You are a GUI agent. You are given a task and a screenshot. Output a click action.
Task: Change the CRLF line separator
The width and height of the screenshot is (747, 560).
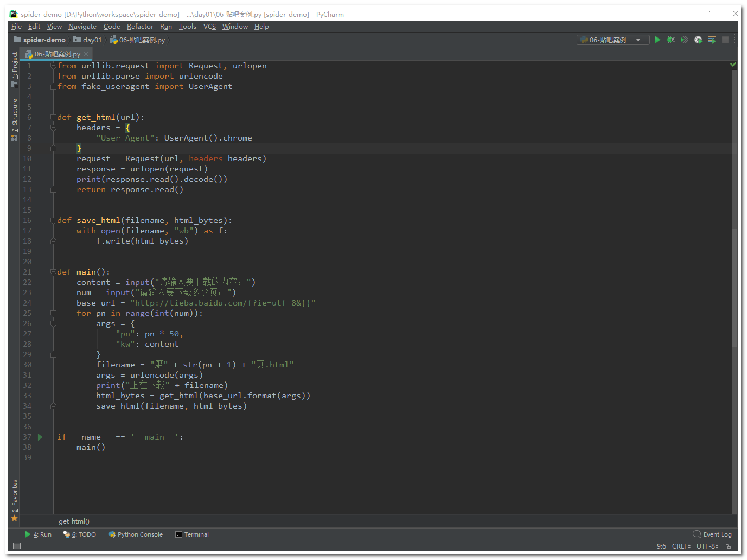point(681,546)
